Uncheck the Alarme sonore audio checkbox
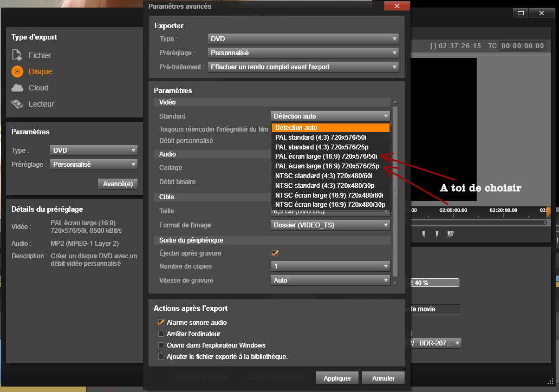559x392 pixels. tap(160, 323)
